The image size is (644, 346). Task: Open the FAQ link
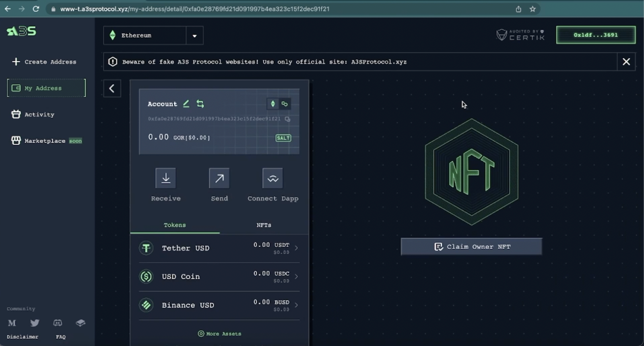point(61,337)
